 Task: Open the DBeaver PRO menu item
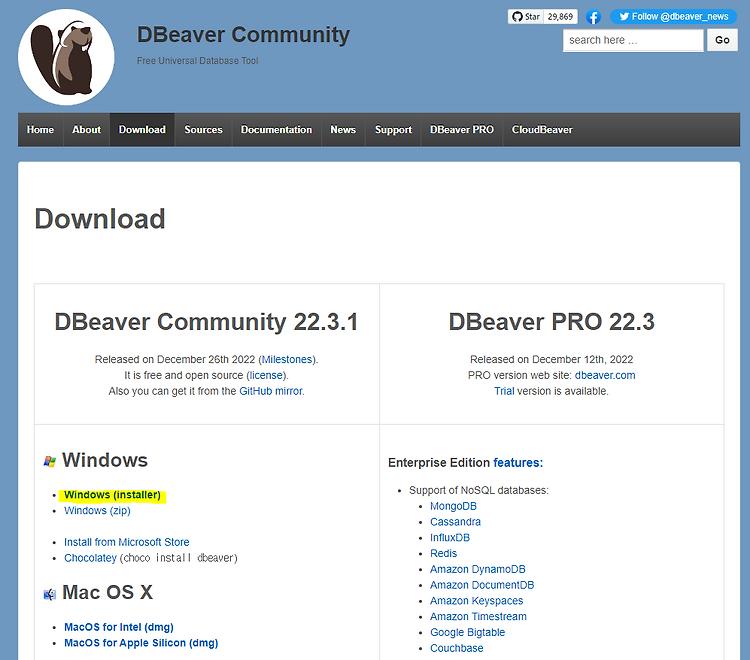pyautogui.click(x=462, y=130)
